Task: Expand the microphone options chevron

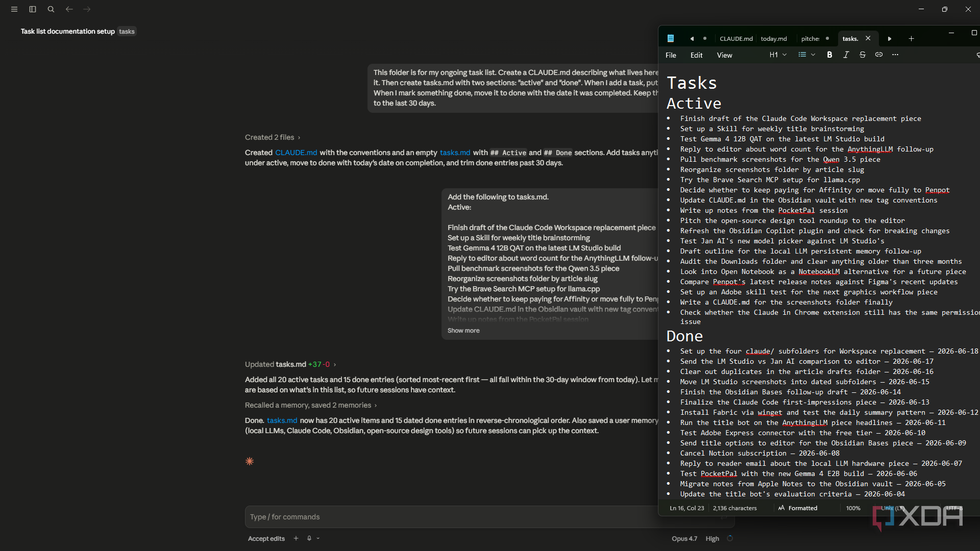Action: pyautogui.click(x=318, y=538)
